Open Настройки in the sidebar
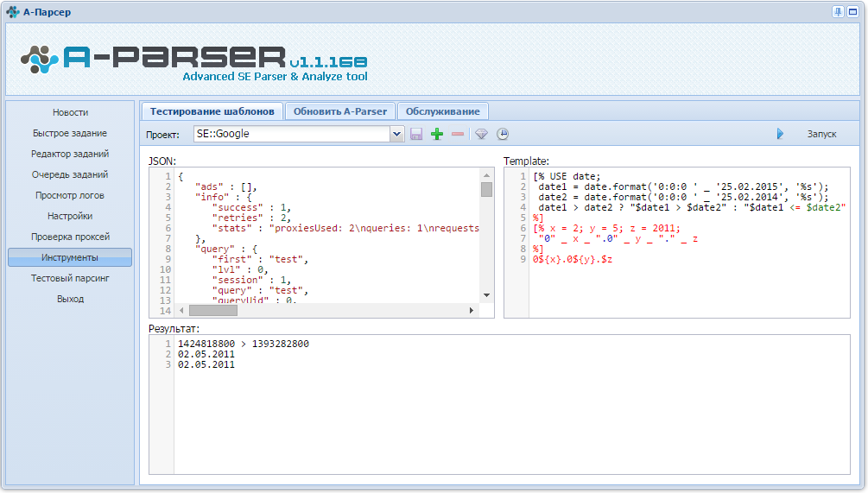Image resolution: width=868 pixels, height=493 pixels. pos(70,216)
